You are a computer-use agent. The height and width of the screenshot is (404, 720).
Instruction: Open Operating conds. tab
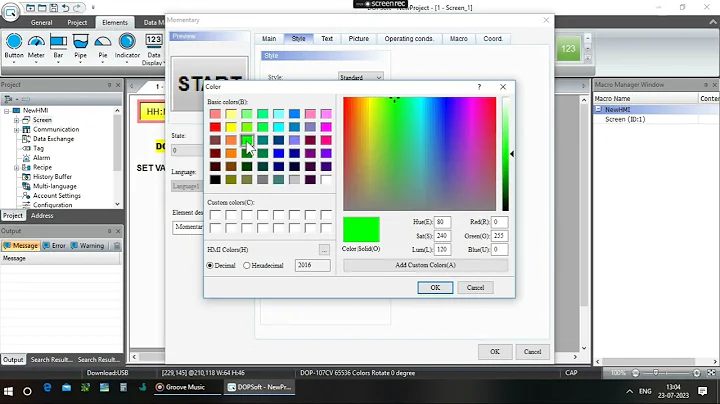tap(409, 39)
